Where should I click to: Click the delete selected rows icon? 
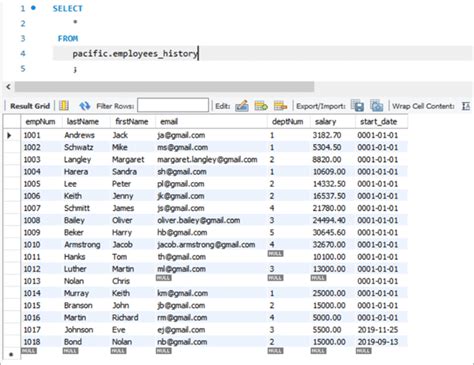280,106
